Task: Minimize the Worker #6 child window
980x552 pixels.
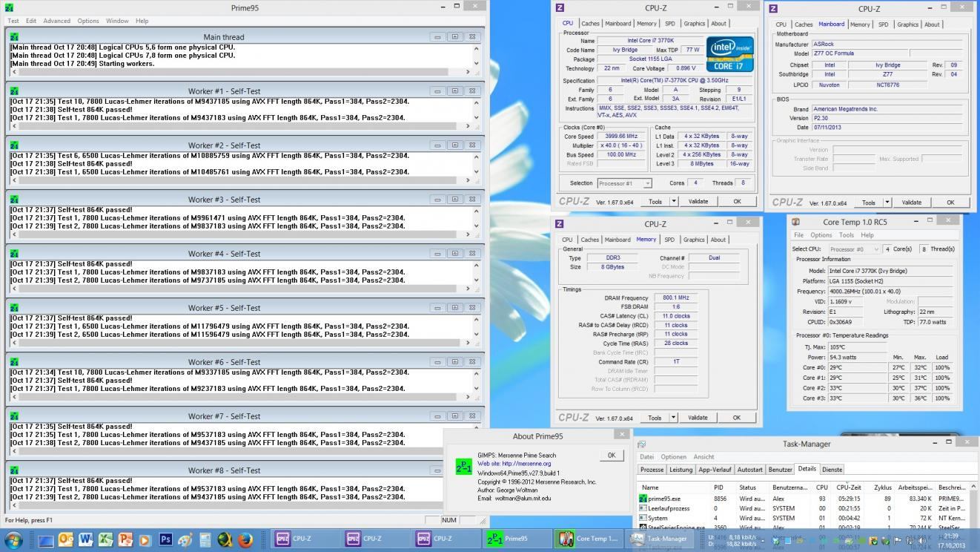Action: [437, 362]
